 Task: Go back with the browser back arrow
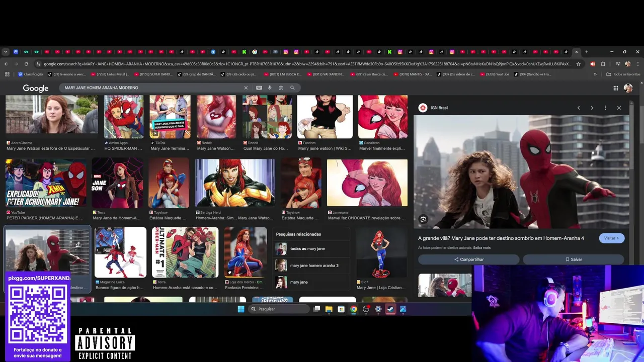click(6, 64)
